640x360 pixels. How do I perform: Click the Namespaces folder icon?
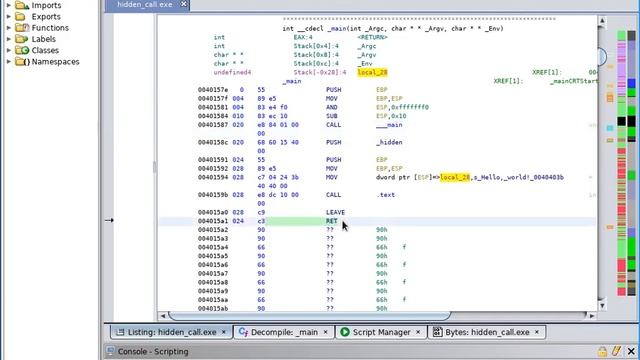(22, 62)
